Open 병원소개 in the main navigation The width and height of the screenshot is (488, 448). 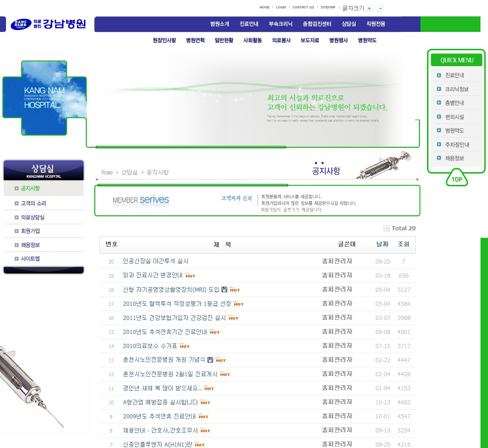click(x=220, y=24)
